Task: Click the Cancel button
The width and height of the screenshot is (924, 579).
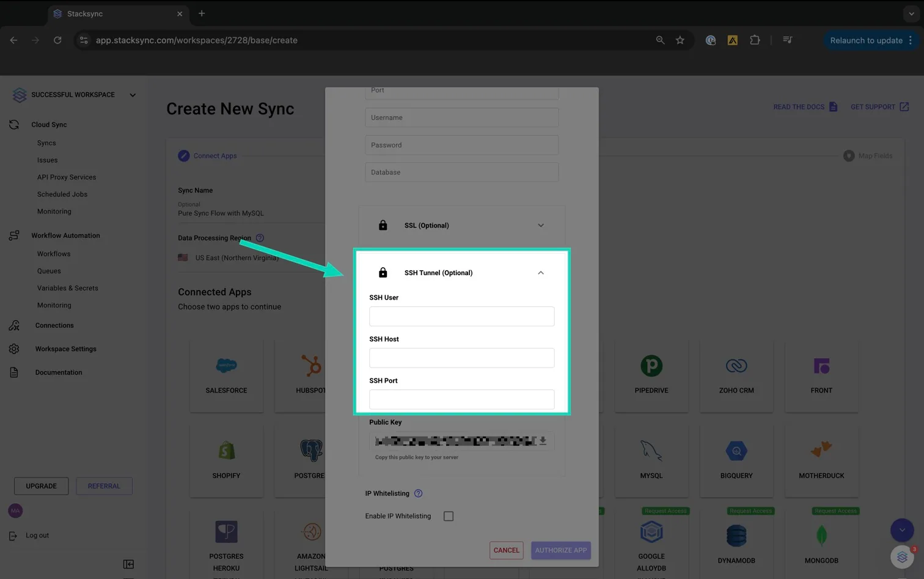Action: [x=507, y=550]
